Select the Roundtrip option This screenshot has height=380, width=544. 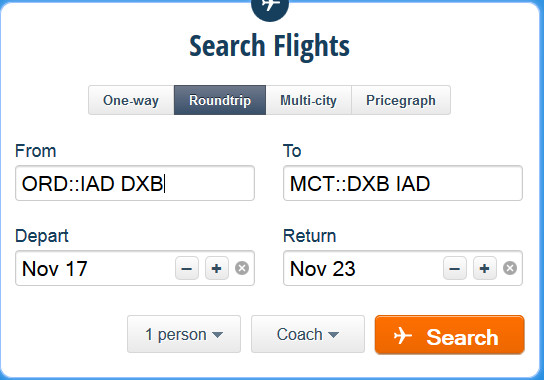pyautogui.click(x=220, y=100)
